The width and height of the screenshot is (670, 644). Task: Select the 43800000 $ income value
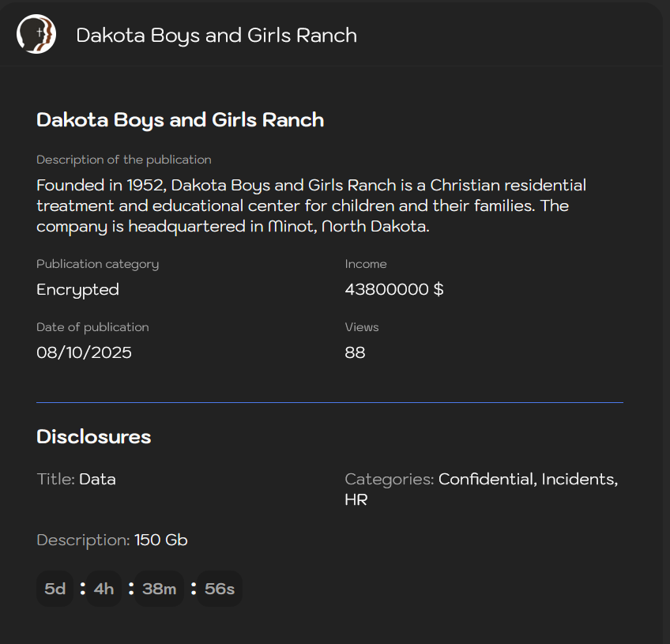394,290
